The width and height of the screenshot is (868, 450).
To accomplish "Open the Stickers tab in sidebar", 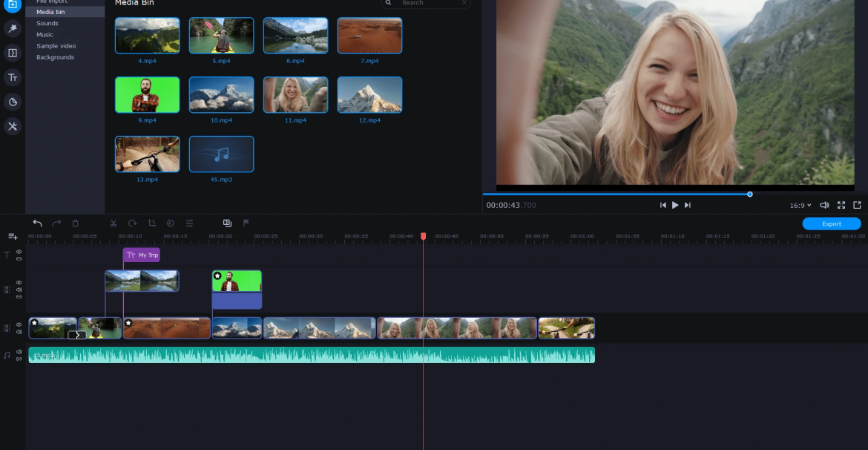I will point(12,102).
